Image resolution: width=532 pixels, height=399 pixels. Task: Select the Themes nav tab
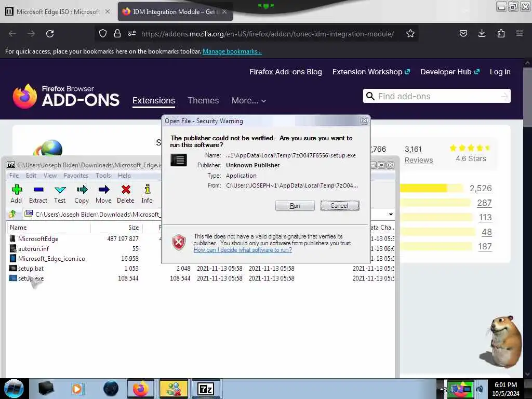coord(203,100)
